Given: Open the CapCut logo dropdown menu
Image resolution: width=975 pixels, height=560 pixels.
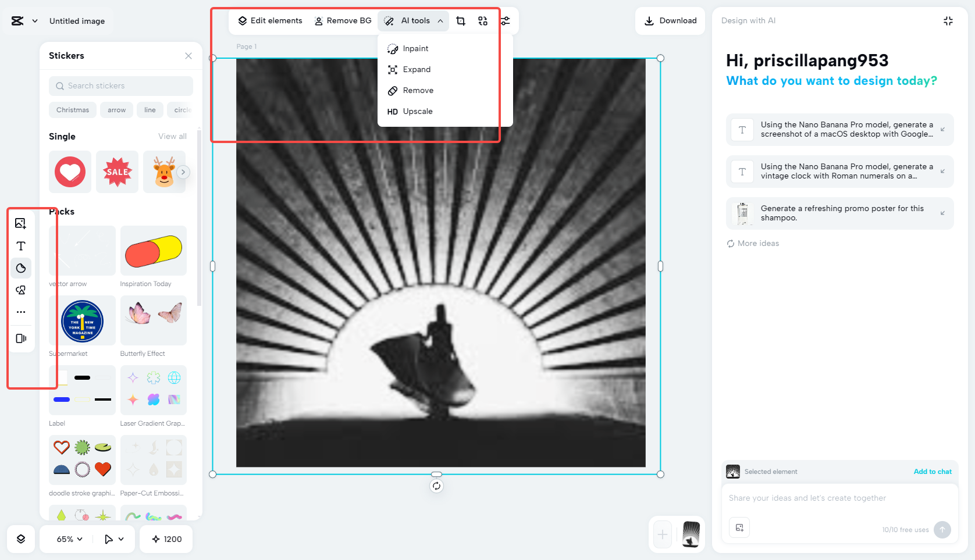Looking at the screenshot, I should point(24,20).
